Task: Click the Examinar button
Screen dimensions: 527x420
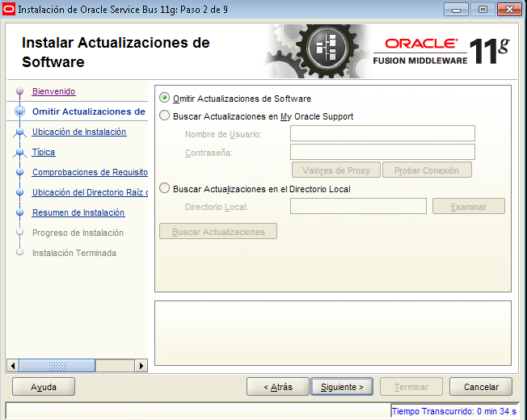Action: tap(469, 206)
